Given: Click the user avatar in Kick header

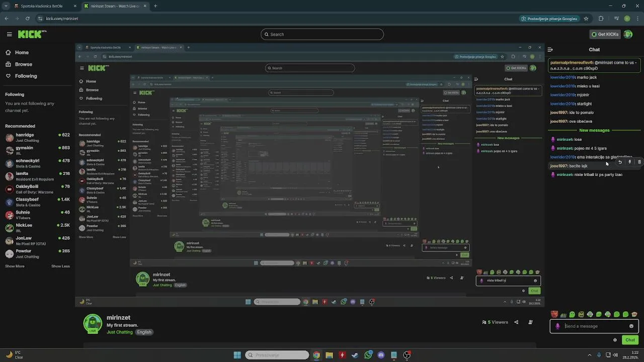Looking at the screenshot, I should click(x=628, y=34).
